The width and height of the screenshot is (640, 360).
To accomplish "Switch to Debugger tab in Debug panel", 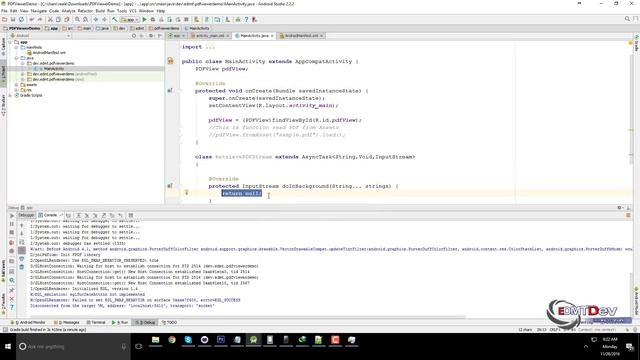I will (26, 215).
